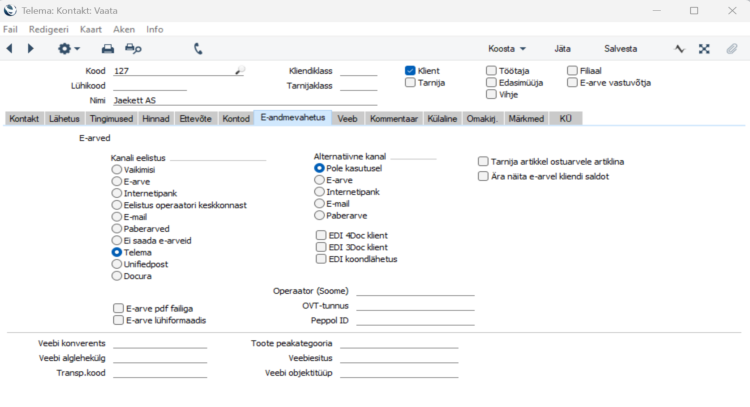Open the Aken menu
750x407 pixels.
[x=124, y=29]
